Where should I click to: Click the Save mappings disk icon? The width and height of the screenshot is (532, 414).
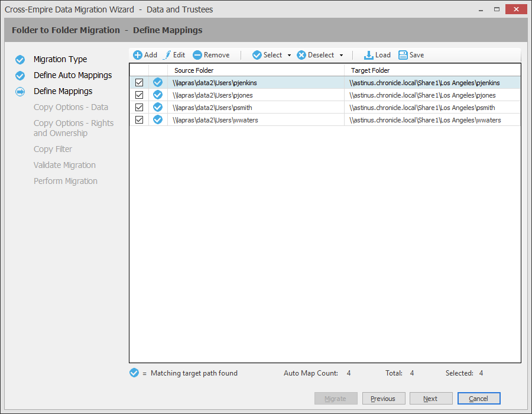coord(403,55)
